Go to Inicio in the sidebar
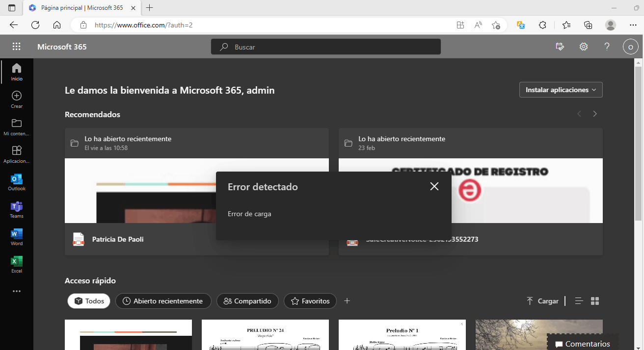 point(17,72)
